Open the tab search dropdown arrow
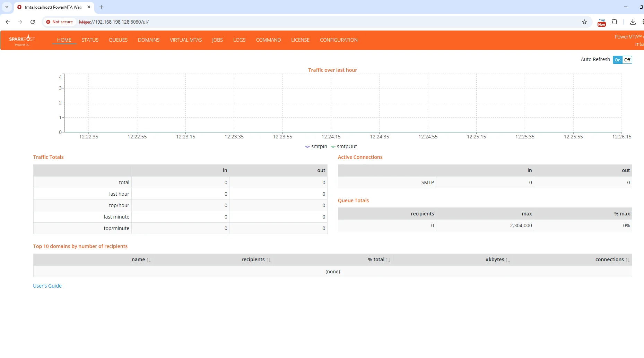Viewport: 644px width, 358px height. [x=7, y=7]
